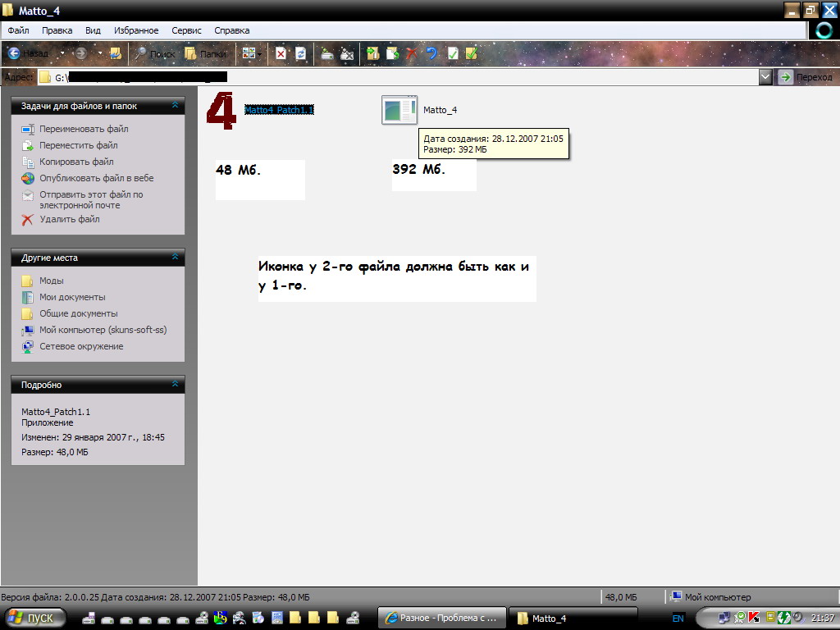Click the blue Undo arrow in toolbar
Screen dimensions: 840x630
point(431,53)
